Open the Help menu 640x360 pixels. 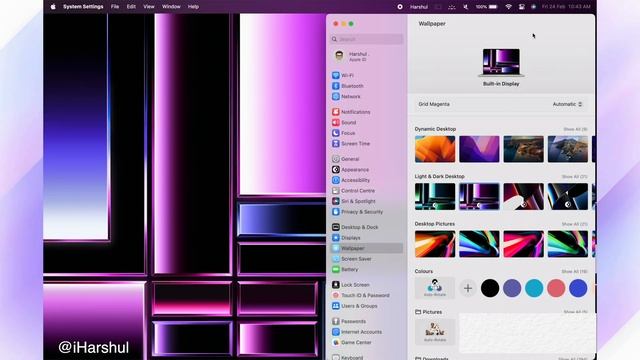(193, 7)
